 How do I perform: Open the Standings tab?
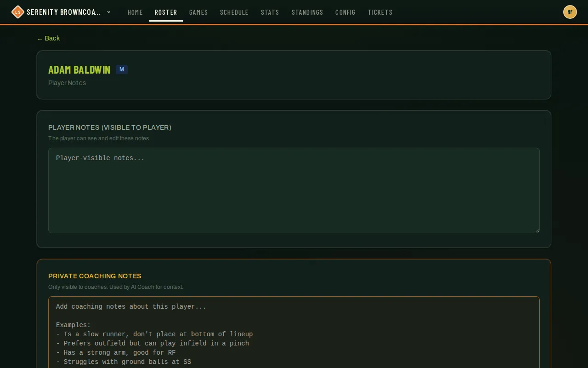(307, 12)
